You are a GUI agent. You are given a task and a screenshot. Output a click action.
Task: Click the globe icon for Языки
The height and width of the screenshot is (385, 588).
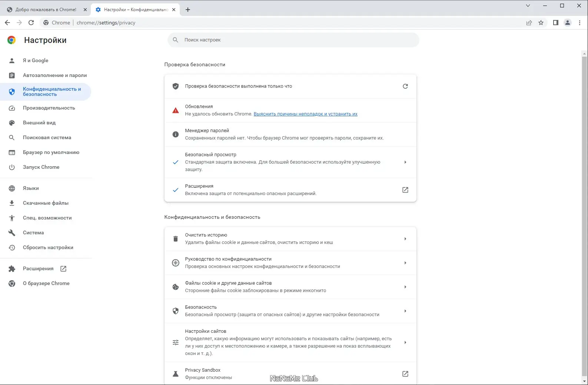(x=12, y=188)
